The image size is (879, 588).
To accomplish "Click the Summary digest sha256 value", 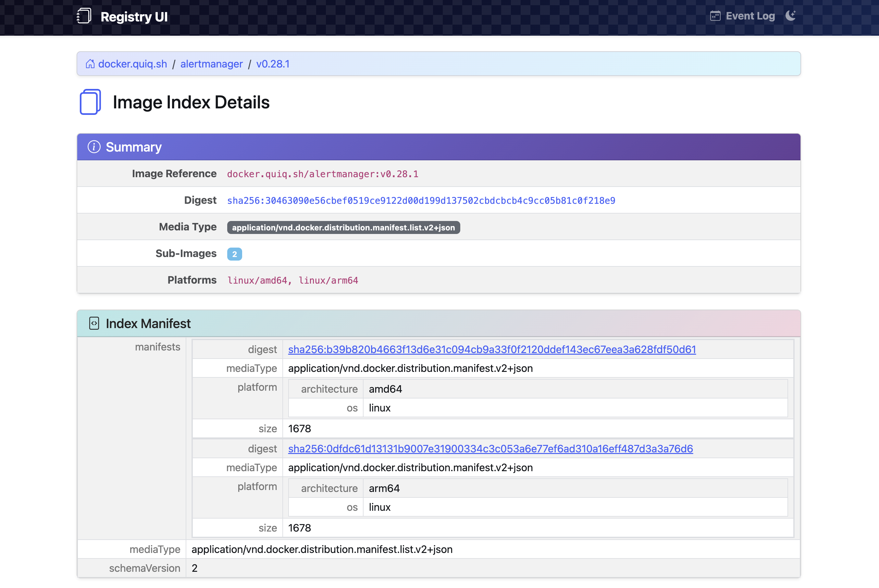I will point(421,201).
